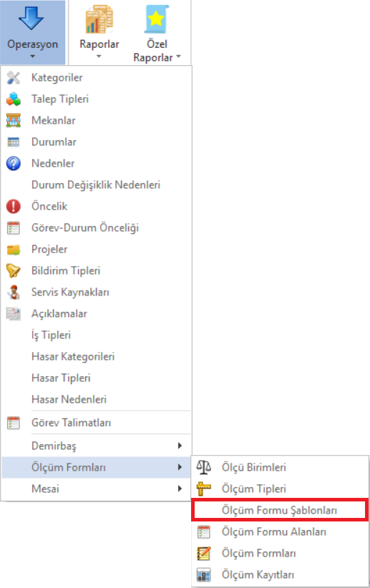Click the Operasyon ribbon button
The image size is (370, 588).
[x=33, y=33]
